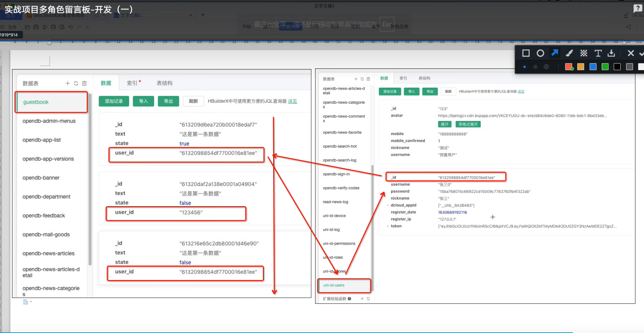Select the brush drawing tool
This screenshot has width=644, height=333.
point(569,53)
